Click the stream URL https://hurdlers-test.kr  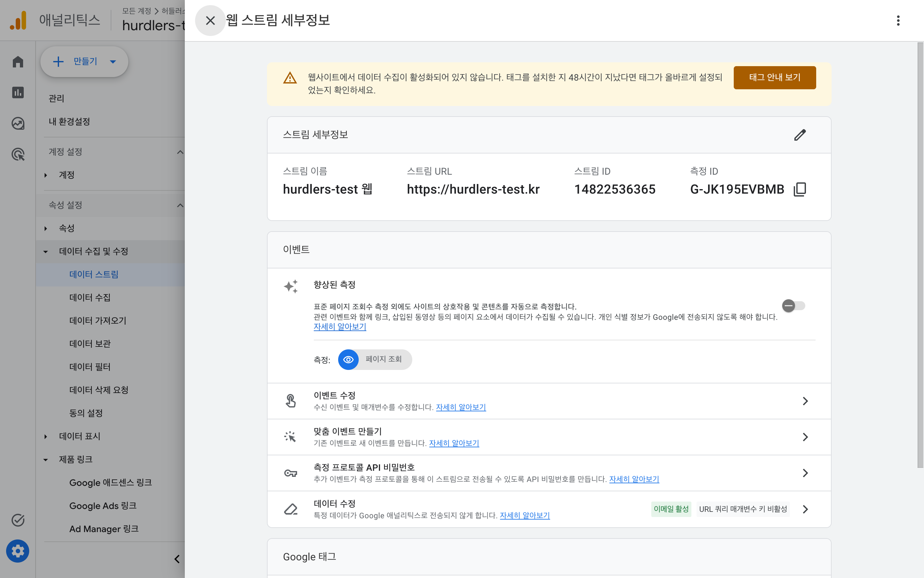pyautogui.click(x=473, y=189)
